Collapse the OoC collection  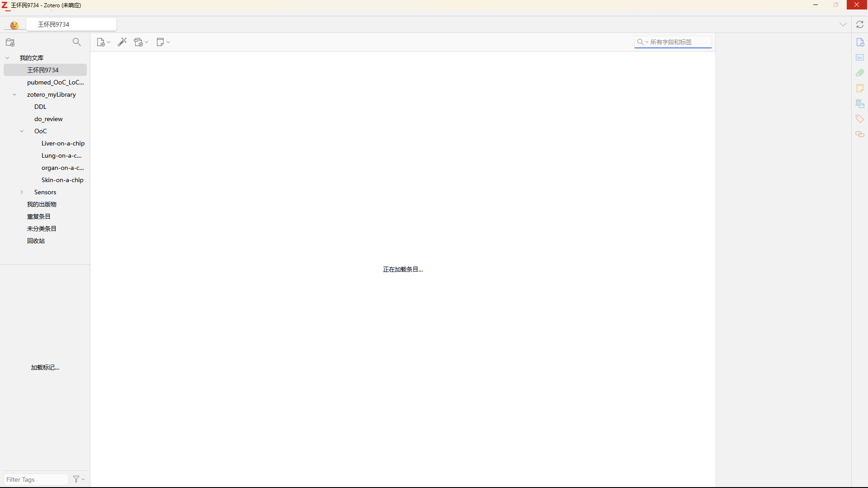click(x=22, y=131)
